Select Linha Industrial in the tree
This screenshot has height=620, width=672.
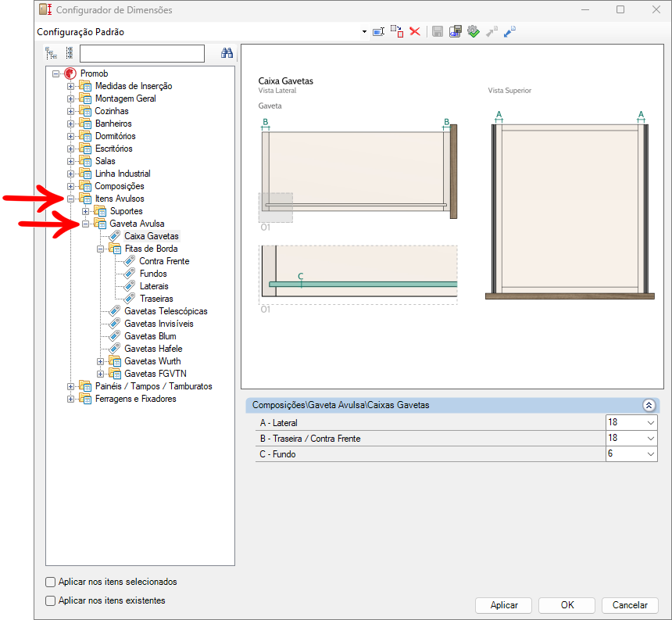pyautogui.click(x=123, y=174)
